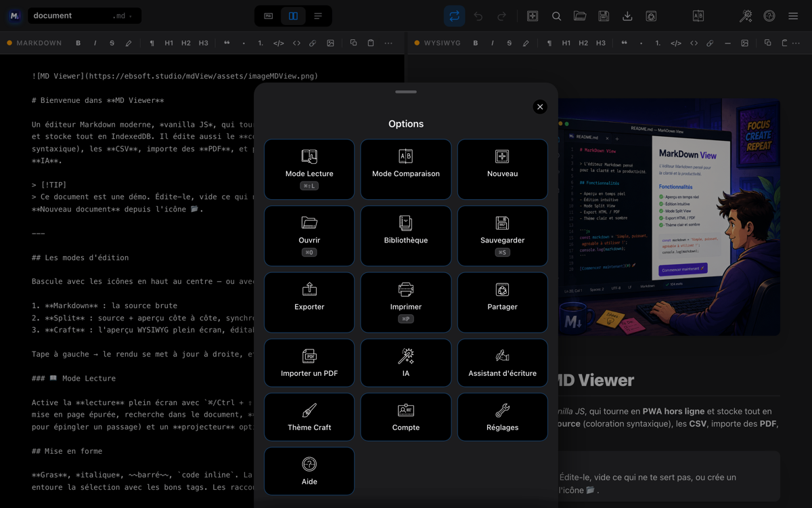Open the Aide help tile
Viewport: 812px width, 508px height.
(309, 471)
